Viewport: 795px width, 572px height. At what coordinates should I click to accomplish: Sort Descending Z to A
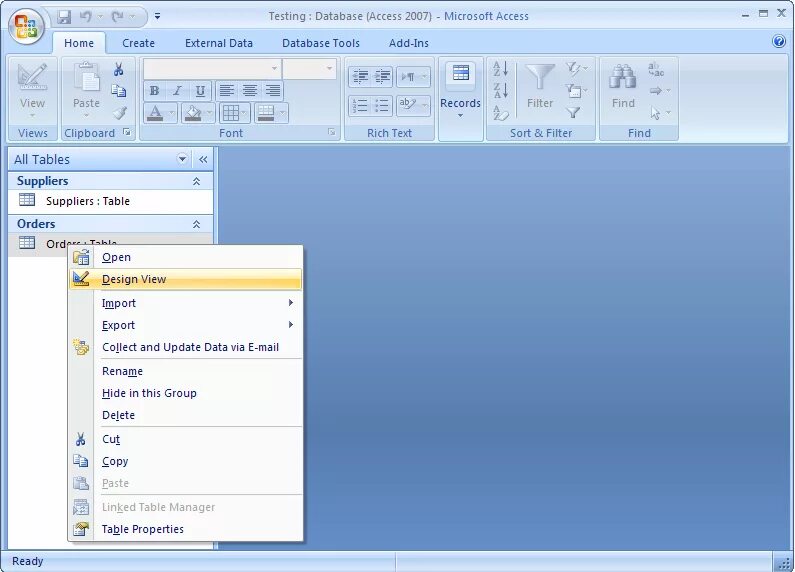pyautogui.click(x=501, y=91)
